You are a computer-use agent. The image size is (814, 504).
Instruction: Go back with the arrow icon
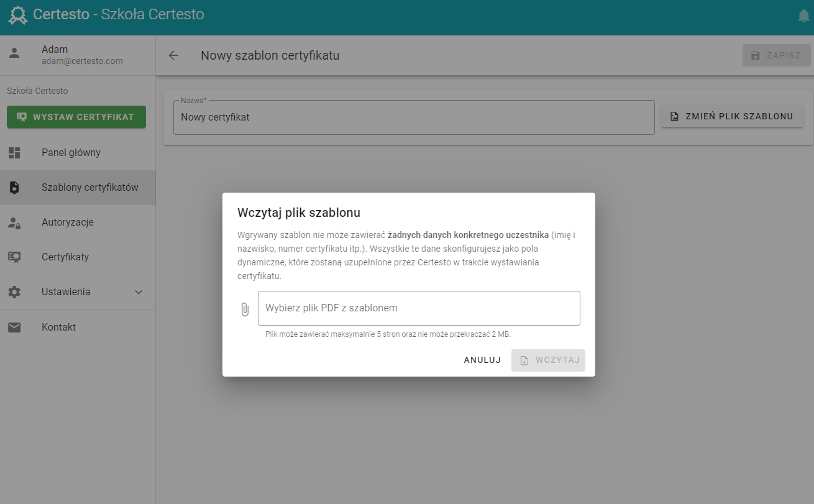173,55
